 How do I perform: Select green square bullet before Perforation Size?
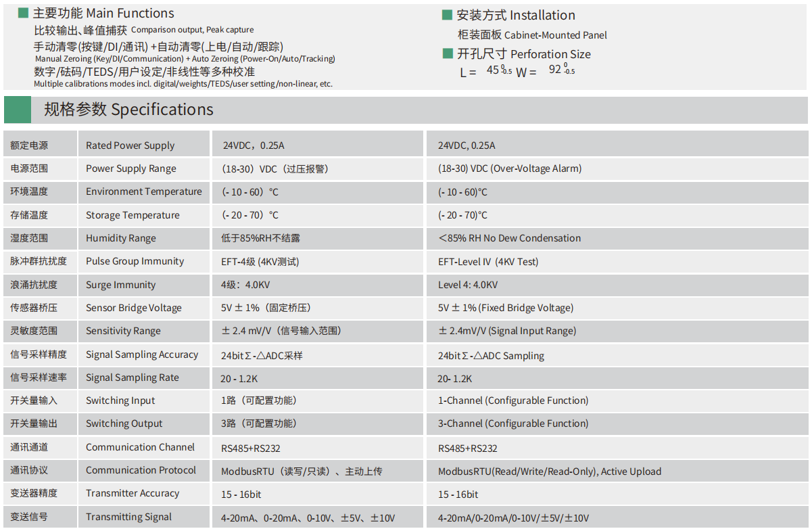click(x=447, y=54)
